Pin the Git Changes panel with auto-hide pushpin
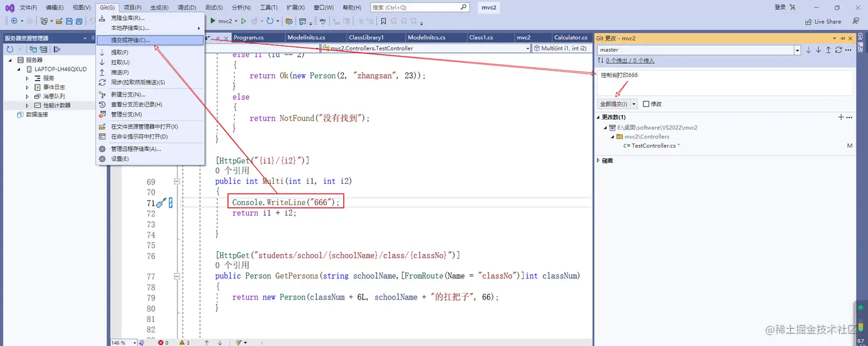868x346 pixels. [x=843, y=38]
